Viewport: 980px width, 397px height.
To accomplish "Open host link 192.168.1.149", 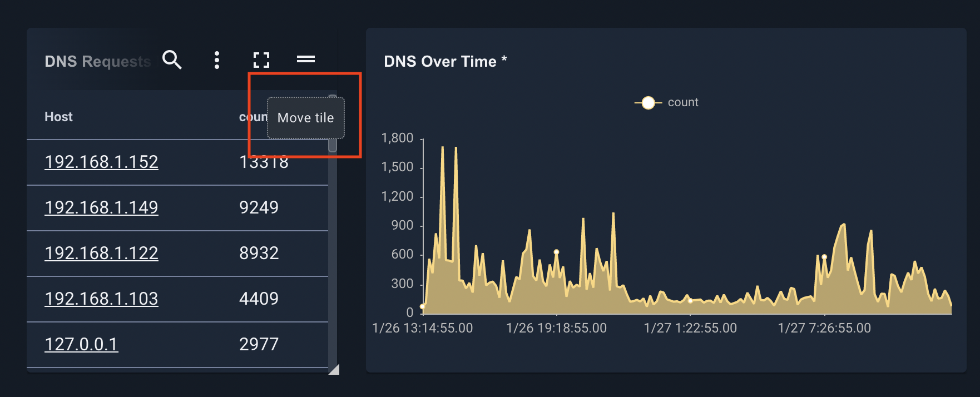I will tap(101, 207).
